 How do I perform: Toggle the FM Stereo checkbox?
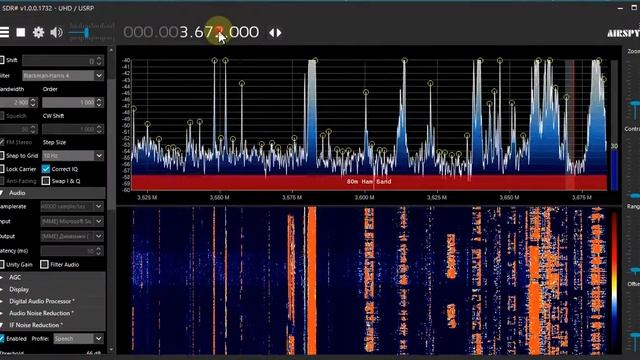pos(2,142)
